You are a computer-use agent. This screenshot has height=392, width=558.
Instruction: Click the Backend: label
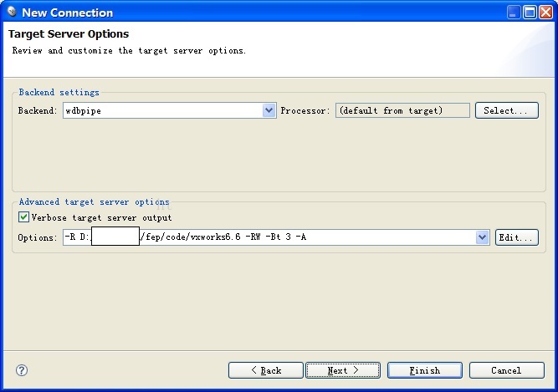coord(38,111)
